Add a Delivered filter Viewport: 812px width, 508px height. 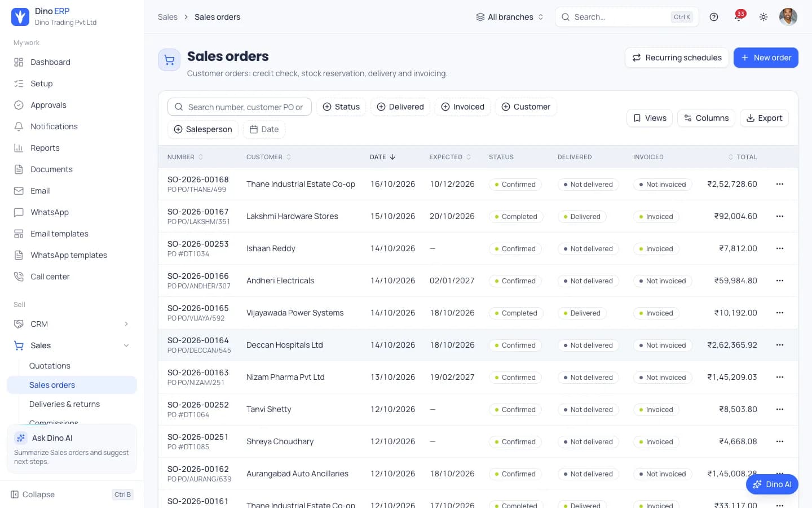(400, 107)
